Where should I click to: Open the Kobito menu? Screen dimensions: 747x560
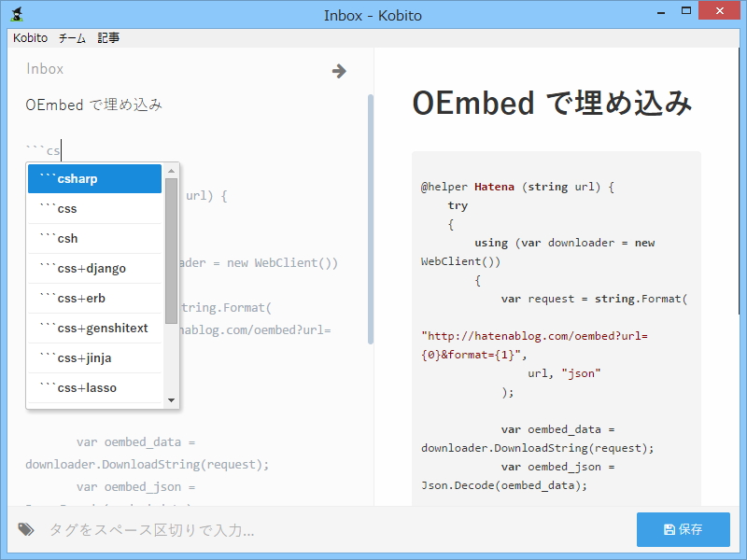(x=30, y=37)
